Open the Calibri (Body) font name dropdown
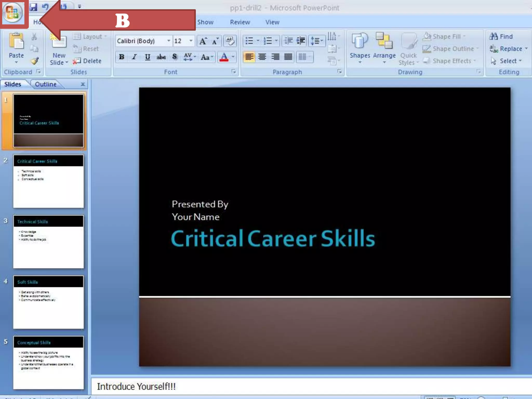This screenshot has width=532, height=399. click(169, 41)
